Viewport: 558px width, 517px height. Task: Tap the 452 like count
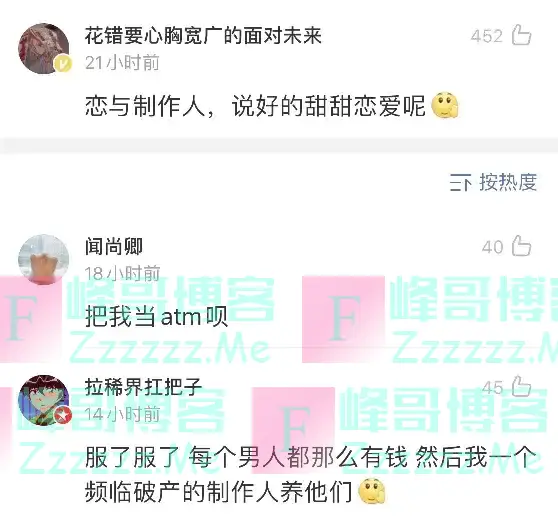(x=486, y=36)
